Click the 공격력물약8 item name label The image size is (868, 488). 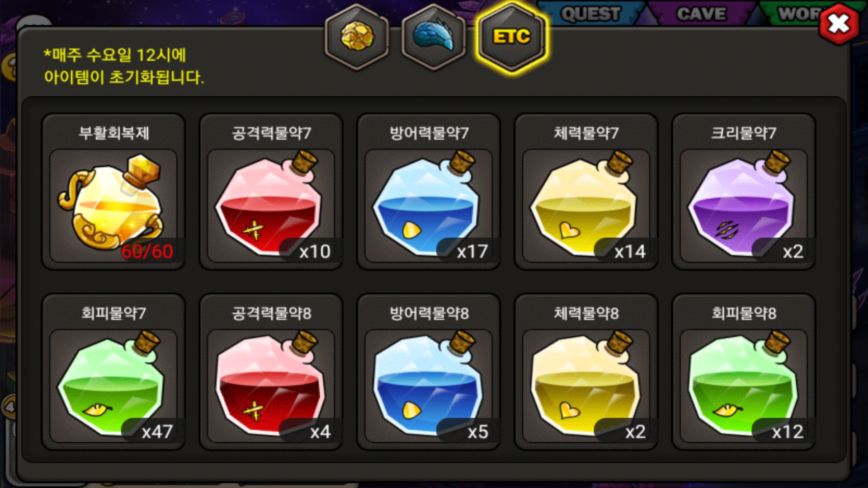click(271, 313)
